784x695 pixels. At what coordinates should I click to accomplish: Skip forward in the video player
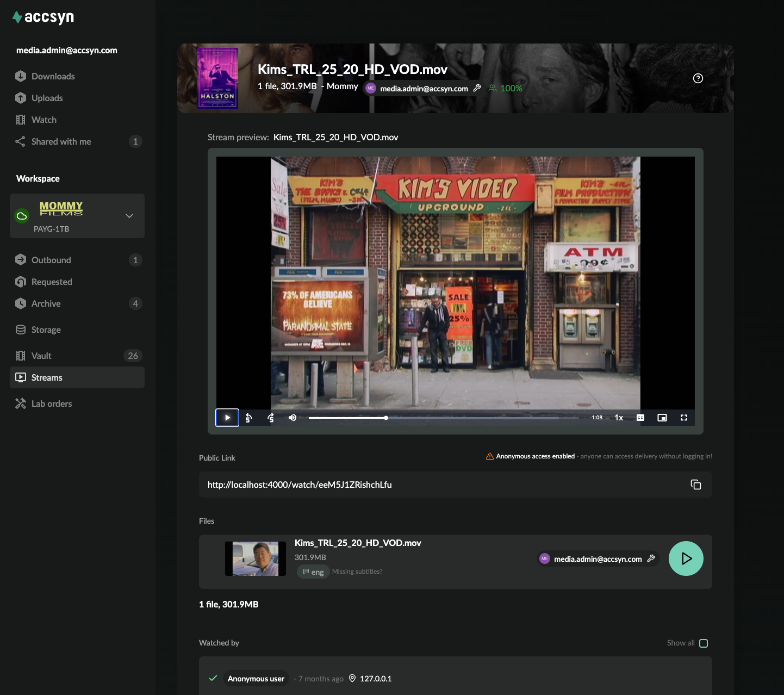[x=271, y=418]
